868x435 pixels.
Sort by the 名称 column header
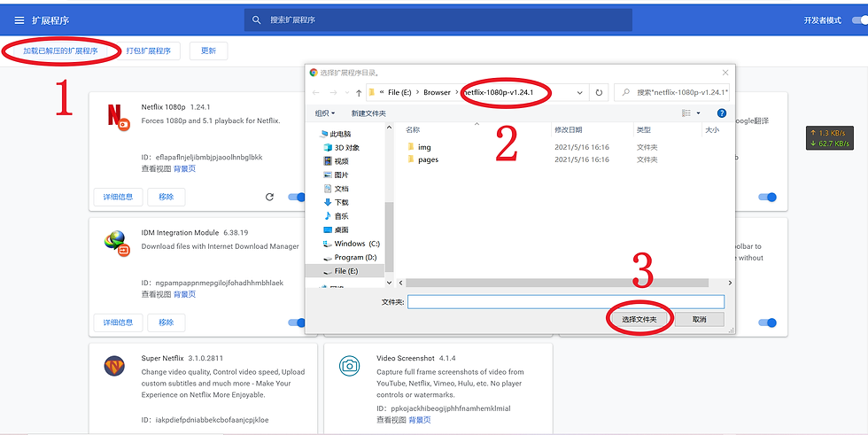pyautogui.click(x=413, y=129)
